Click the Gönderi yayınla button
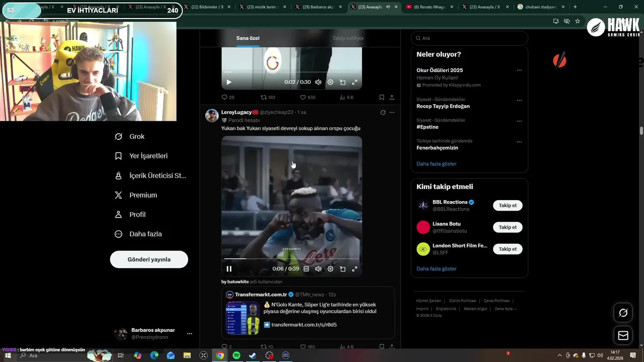 (x=149, y=259)
